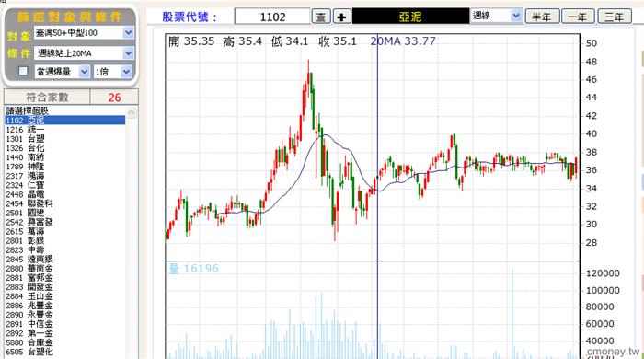Click the 20MA 33.77 readout on chart

click(x=403, y=41)
